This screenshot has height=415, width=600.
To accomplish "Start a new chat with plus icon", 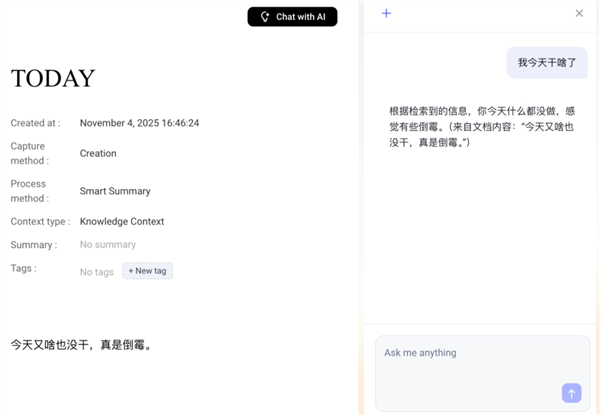I will 386,14.
